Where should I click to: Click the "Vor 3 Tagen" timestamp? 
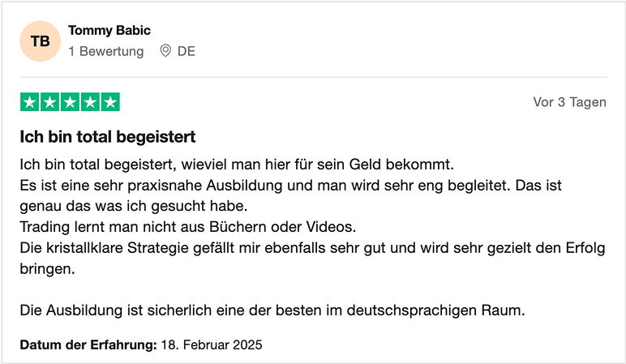point(569,102)
